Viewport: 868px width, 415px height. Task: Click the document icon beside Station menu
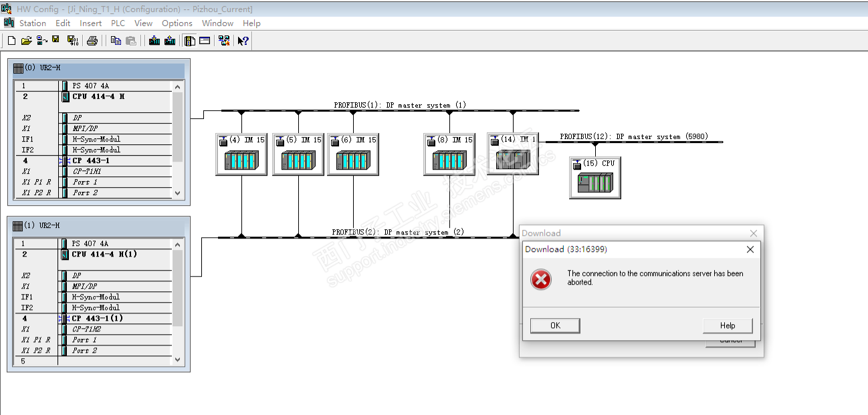pyautogui.click(x=9, y=22)
